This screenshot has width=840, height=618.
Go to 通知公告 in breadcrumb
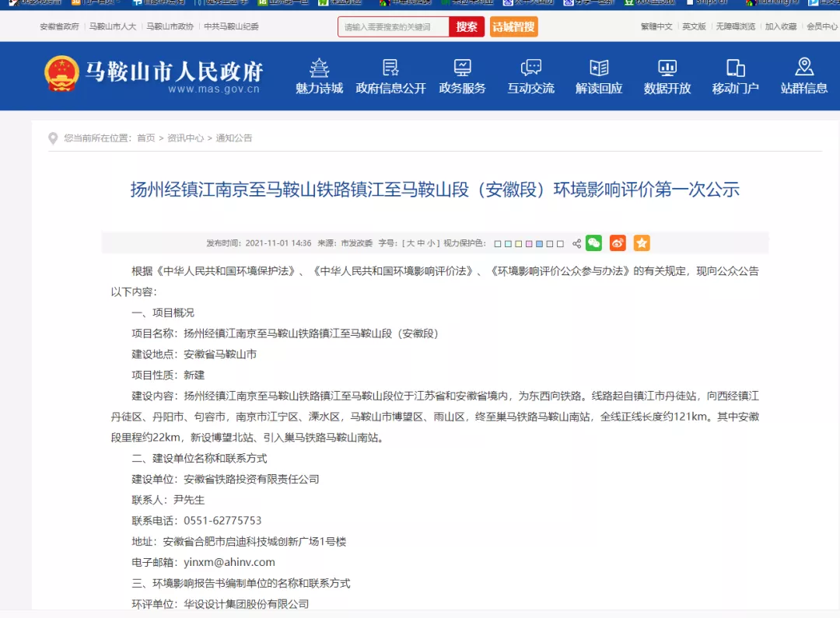click(234, 138)
